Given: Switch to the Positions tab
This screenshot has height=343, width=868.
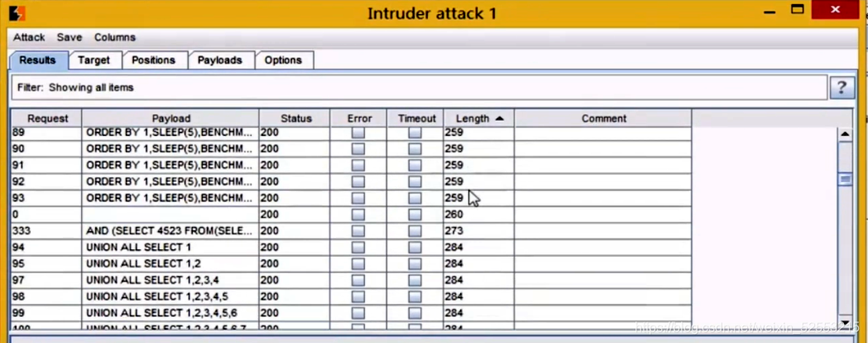Looking at the screenshot, I should click(153, 60).
